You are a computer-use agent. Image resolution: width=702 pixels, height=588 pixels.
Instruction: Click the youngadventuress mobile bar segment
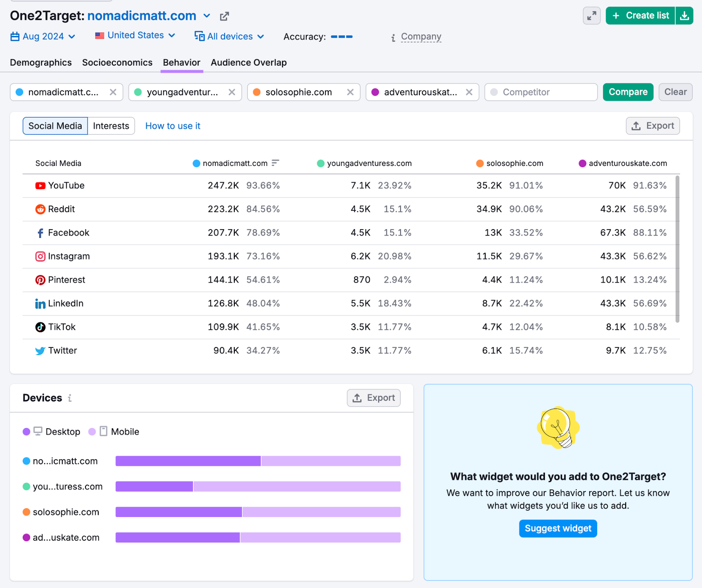click(x=297, y=487)
